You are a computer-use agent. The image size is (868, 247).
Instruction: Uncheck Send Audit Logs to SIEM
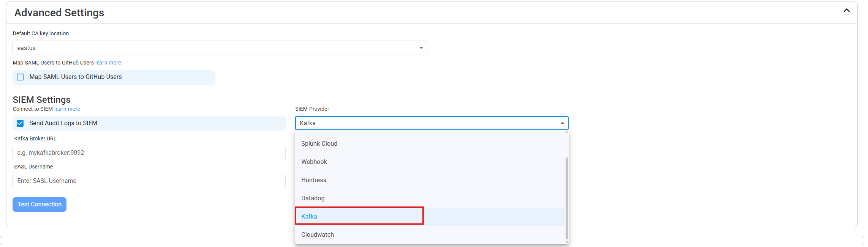(x=21, y=123)
